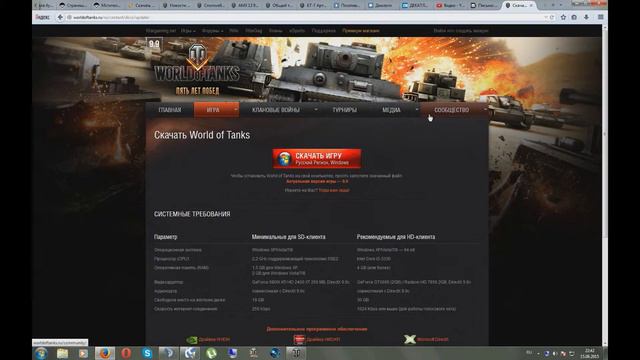Viewport: 640px width, 360px height.
Task: Switch to the Firefox taskbar icon
Action: (104, 353)
